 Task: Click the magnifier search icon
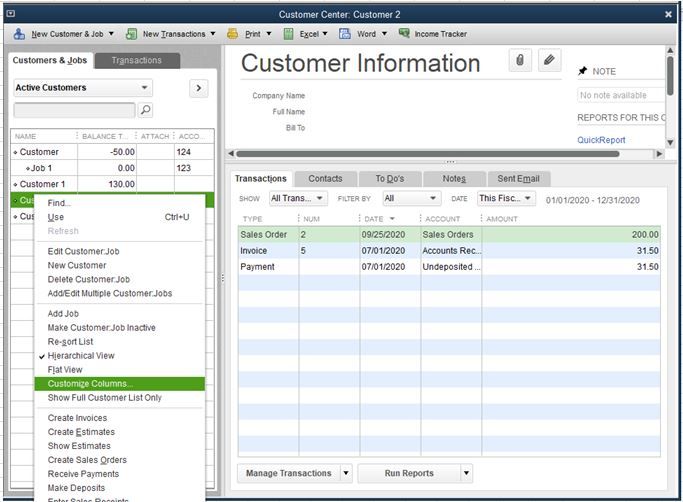pos(145,110)
